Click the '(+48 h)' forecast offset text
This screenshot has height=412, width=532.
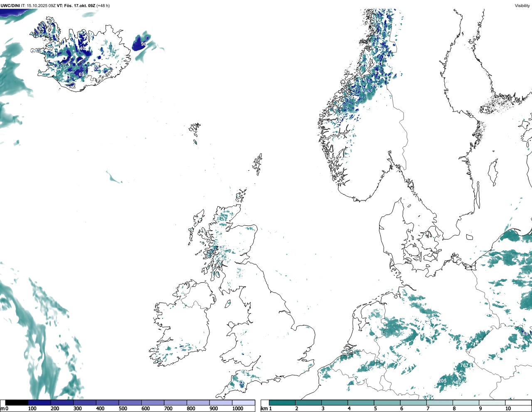[103, 6]
